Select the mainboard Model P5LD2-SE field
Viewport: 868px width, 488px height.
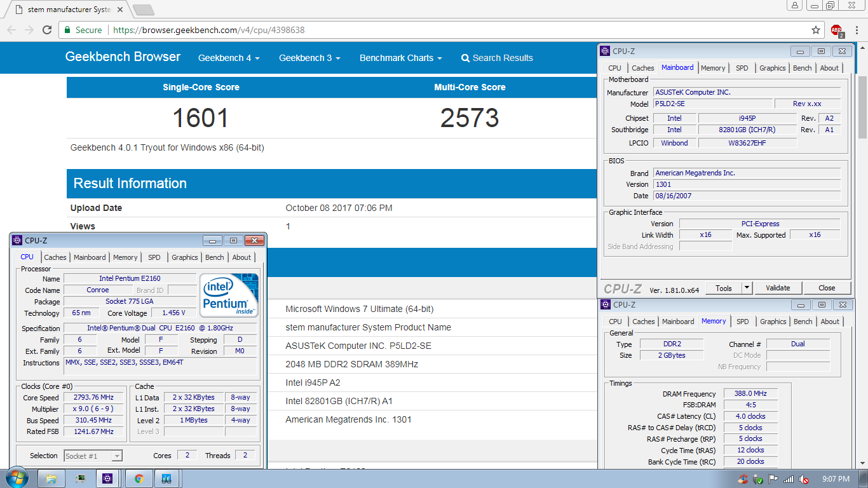[713, 104]
